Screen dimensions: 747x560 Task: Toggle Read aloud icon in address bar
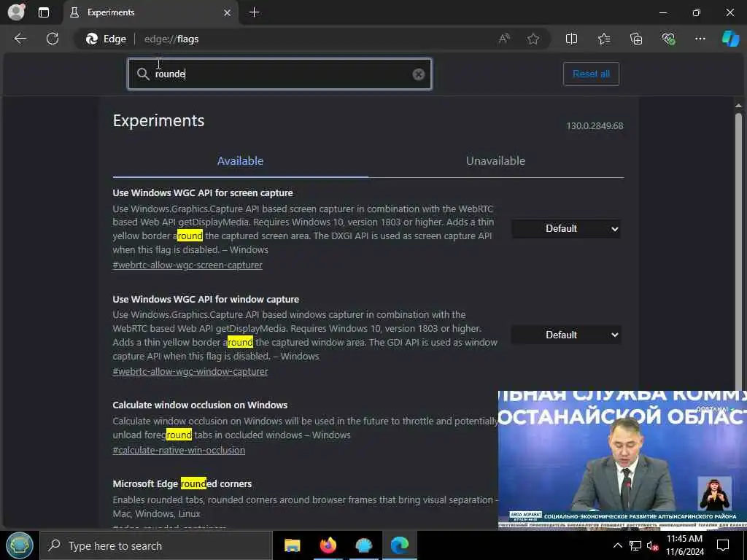coord(504,39)
